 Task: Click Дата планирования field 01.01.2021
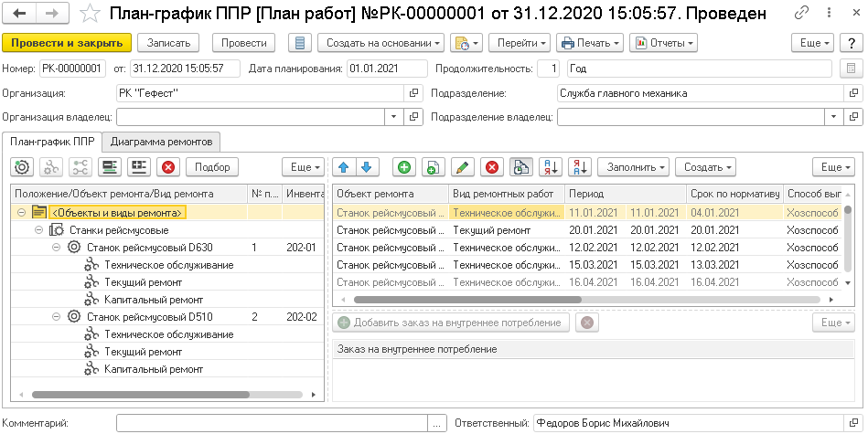pyautogui.click(x=387, y=69)
